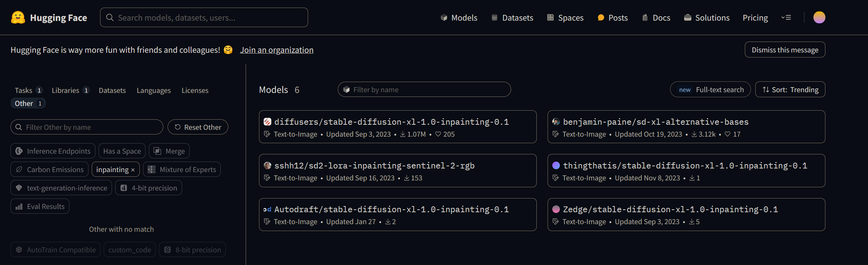The height and width of the screenshot is (265, 868).
Task: Select the Other filter tab
Action: (28, 103)
